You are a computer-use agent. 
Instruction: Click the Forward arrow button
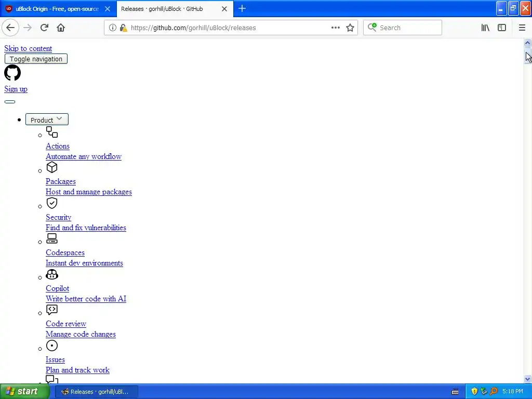pos(28,28)
